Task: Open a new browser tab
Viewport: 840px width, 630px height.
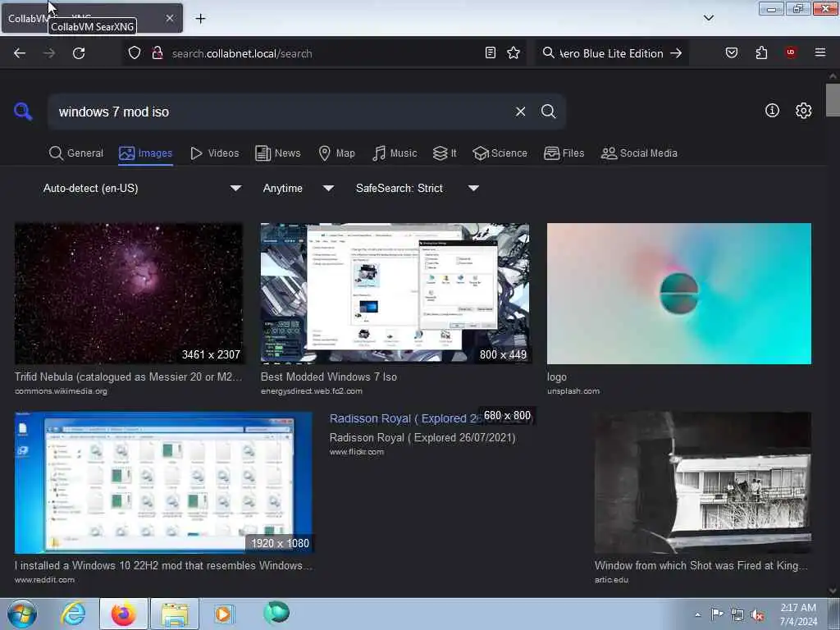Action: (x=200, y=19)
